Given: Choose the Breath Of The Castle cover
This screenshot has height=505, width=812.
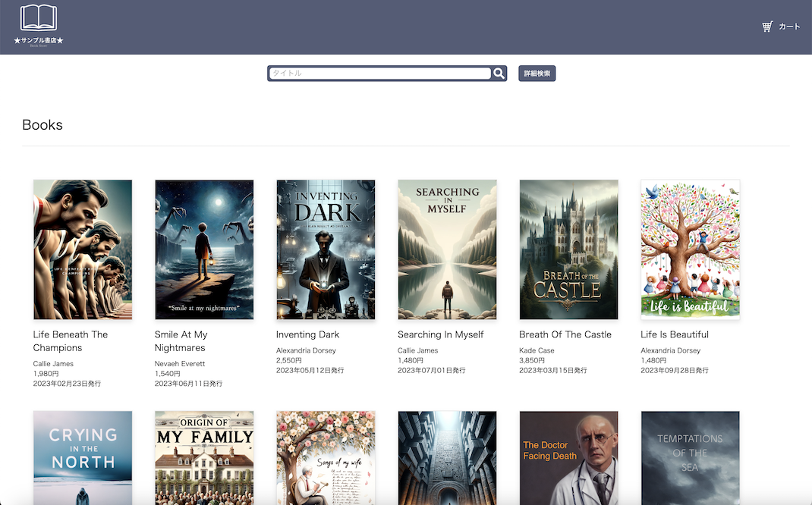Looking at the screenshot, I should click(x=568, y=249).
